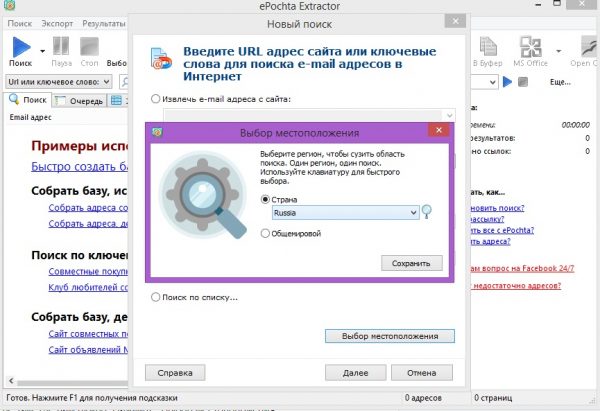
Task: Select Извлечь e-mail адреса с сайта option
Action: click(155, 99)
